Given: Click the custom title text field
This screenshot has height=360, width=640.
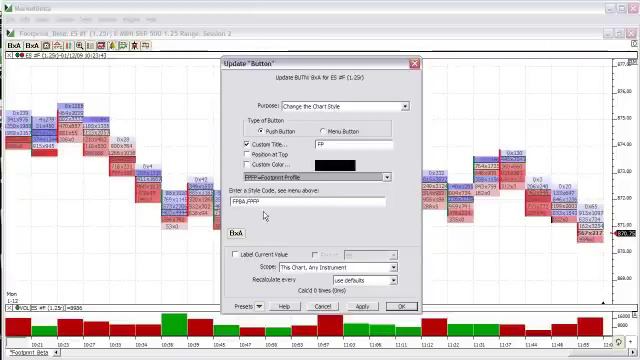Looking at the screenshot, I should point(354,144).
